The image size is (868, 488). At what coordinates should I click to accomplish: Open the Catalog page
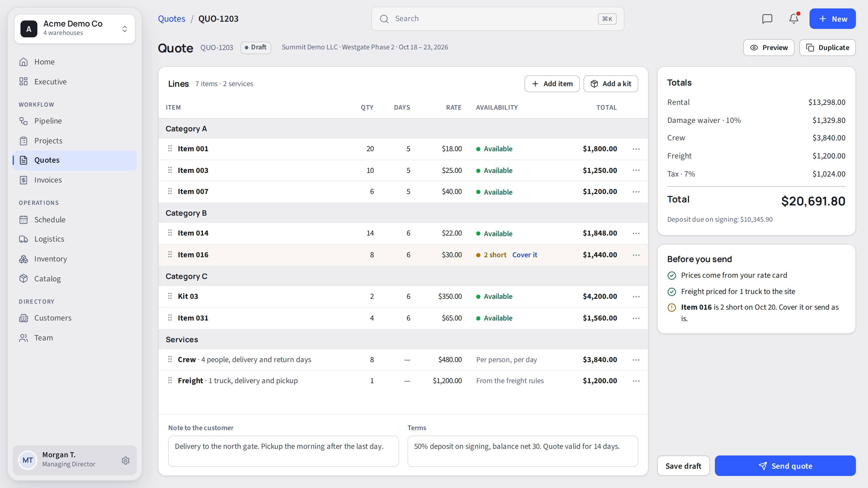[75, 279]
